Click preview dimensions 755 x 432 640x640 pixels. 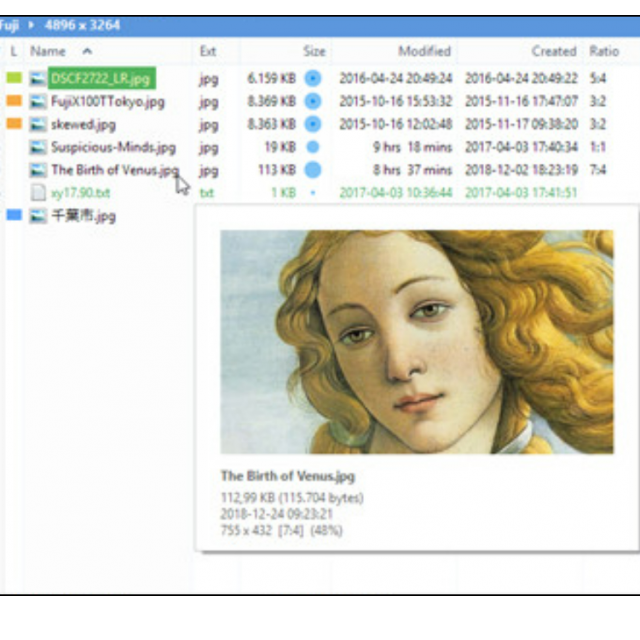click(x=246, y=531)
